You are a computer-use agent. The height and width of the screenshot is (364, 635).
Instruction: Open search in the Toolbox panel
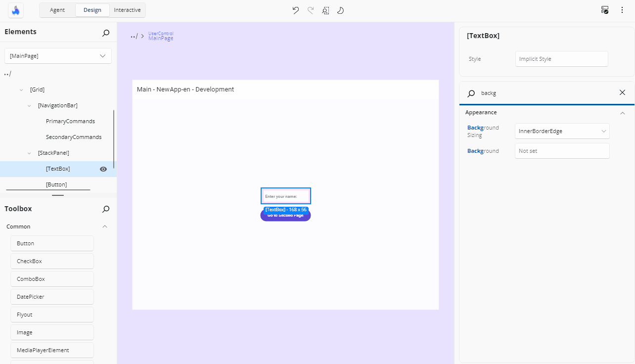pyautogui.click(x=105, y=209)
